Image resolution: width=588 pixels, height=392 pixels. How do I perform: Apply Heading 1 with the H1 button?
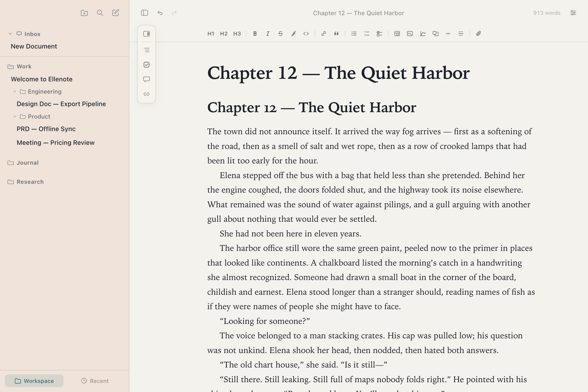[x=210, y=34]
